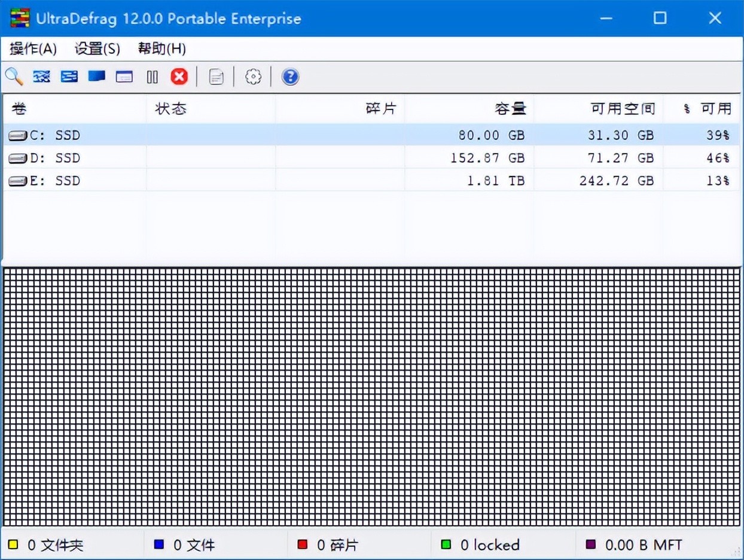Stop the job with the red X icon
This screenshot has width=744, height=560.
[179, 77]
